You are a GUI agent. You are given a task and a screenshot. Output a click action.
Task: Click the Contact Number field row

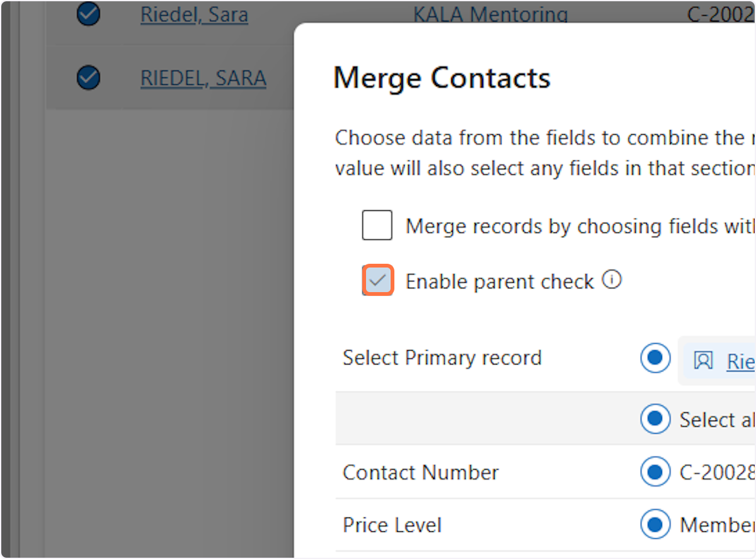[420, 472]
